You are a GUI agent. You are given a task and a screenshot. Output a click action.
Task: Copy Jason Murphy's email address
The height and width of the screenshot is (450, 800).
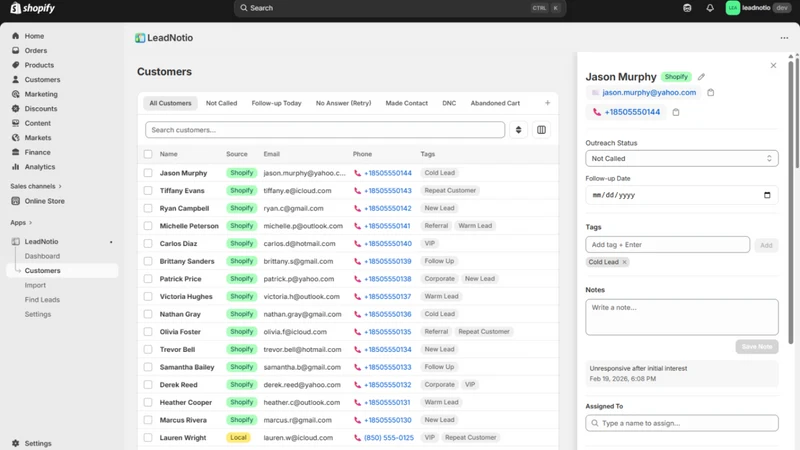[x=711, y=92]
